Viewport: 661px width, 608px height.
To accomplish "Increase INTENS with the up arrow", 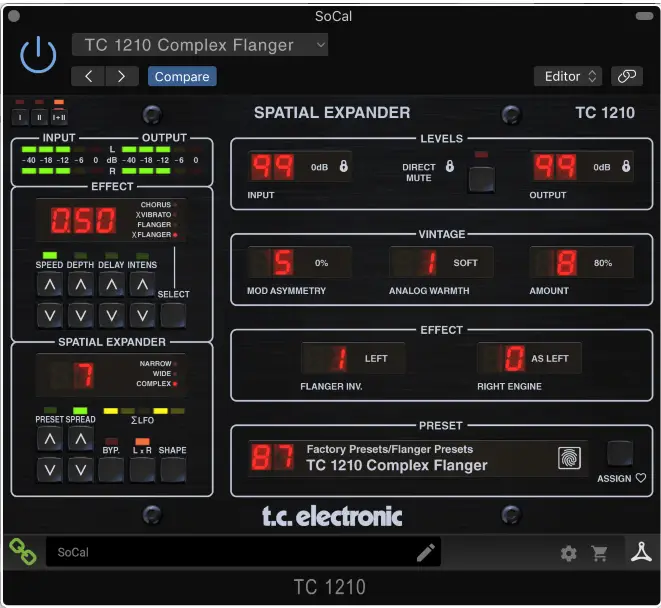I will [x=142, y=285].
